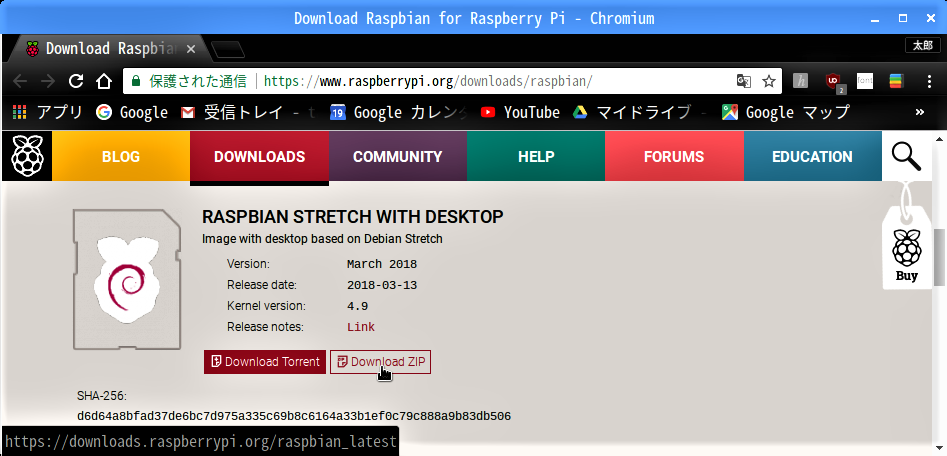Click the Download Torrent button

point(265,362)
